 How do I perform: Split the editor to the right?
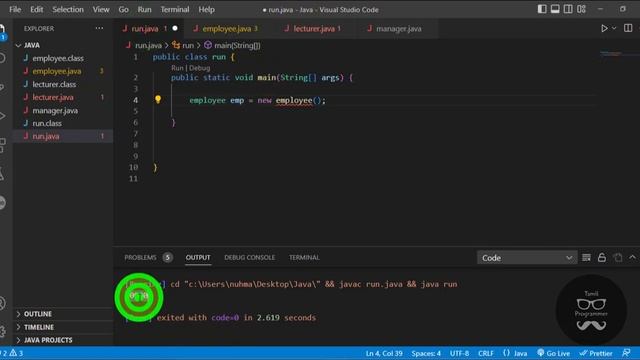tap(628, 28)
